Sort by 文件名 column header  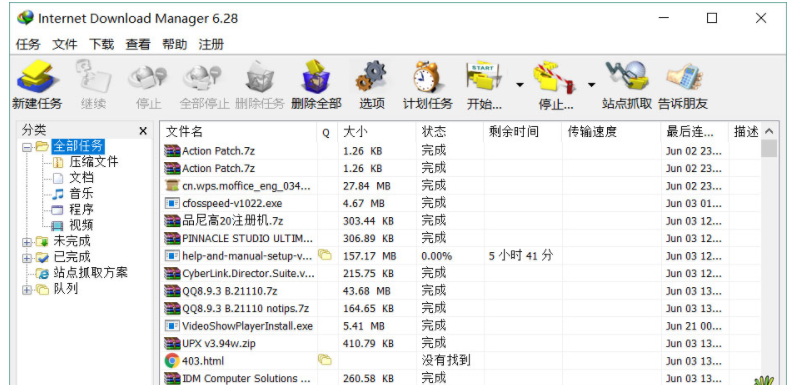click(x=239, y=132)
